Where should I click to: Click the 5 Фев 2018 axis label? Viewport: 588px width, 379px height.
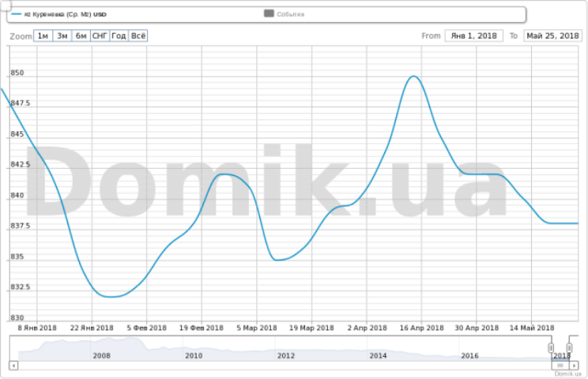[x=147, y=328]
